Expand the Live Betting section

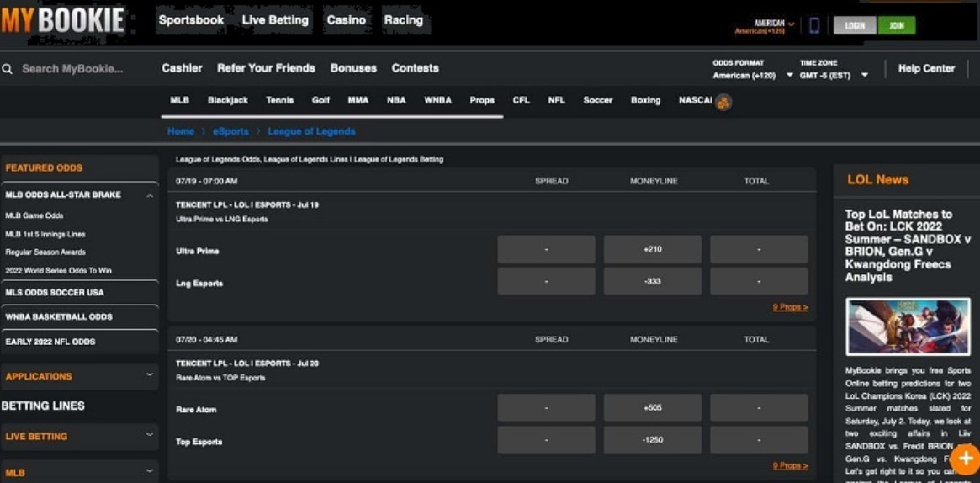[x=150, y=435]
